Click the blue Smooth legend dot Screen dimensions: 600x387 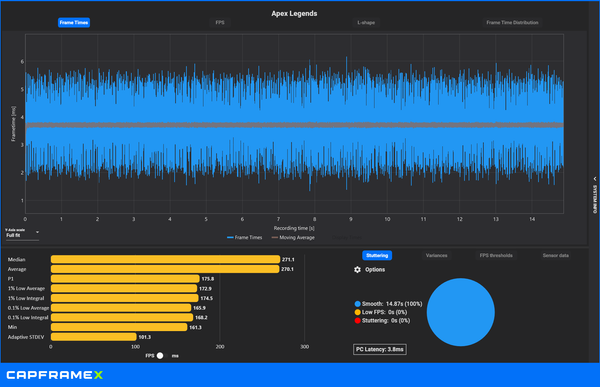(357, 304)
